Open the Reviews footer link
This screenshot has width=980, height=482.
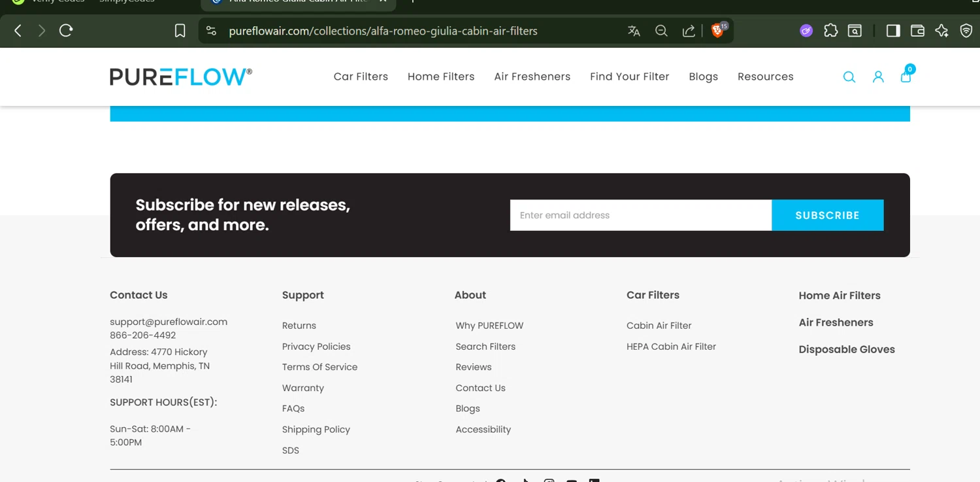[x=474, y=367]
